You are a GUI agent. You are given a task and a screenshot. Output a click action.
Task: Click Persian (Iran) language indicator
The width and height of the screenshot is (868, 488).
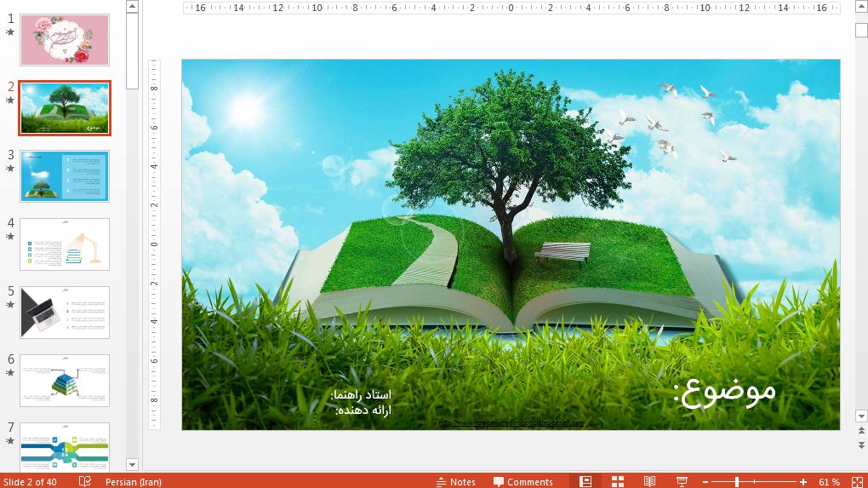[x=134, y=482]
